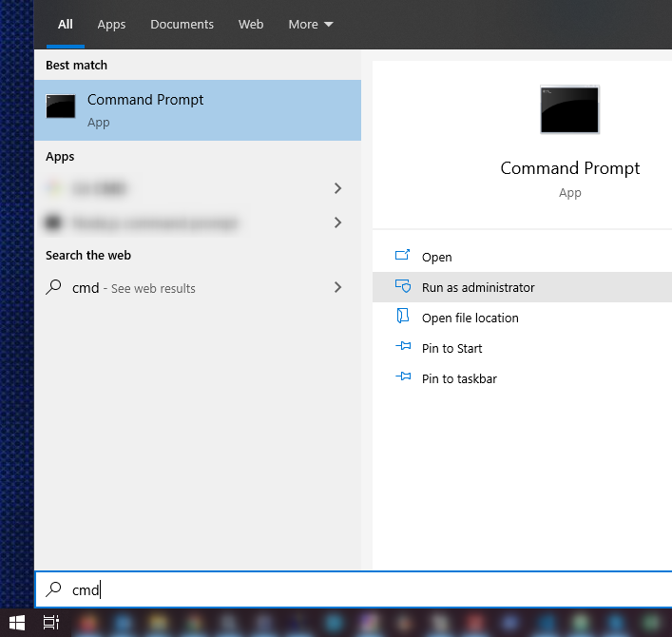This screenshot has width=672, height=637.
Task: Expand the arrow of the second Apps result
Action: 337,222
